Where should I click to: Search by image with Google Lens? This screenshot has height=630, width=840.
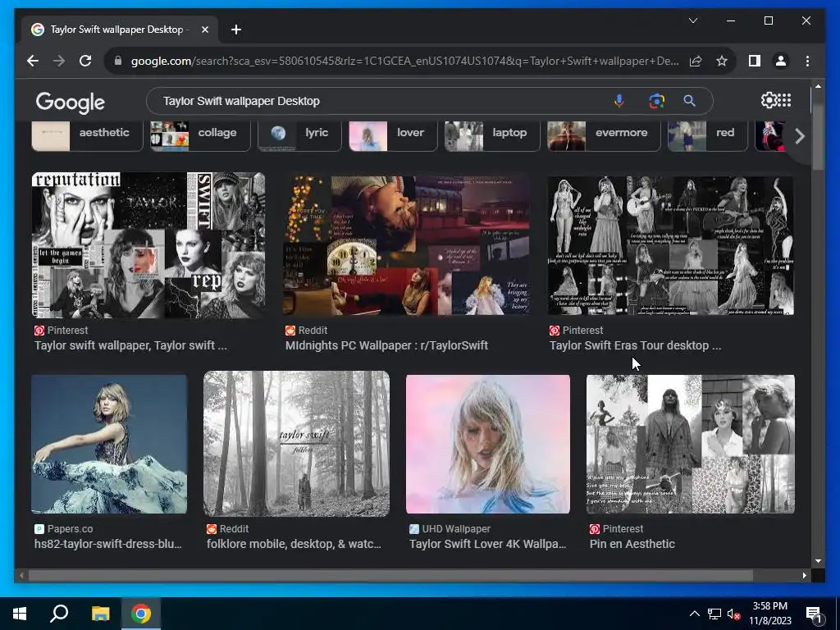[x=656, y=101]
